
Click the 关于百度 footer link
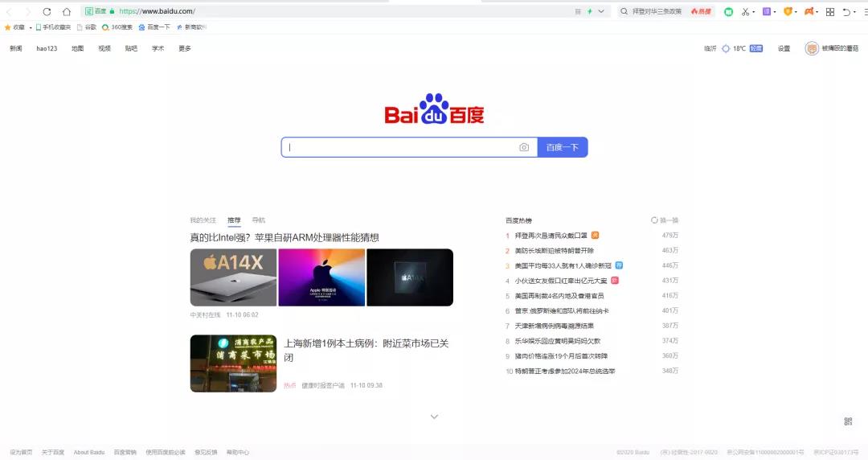tap(53, 452)
